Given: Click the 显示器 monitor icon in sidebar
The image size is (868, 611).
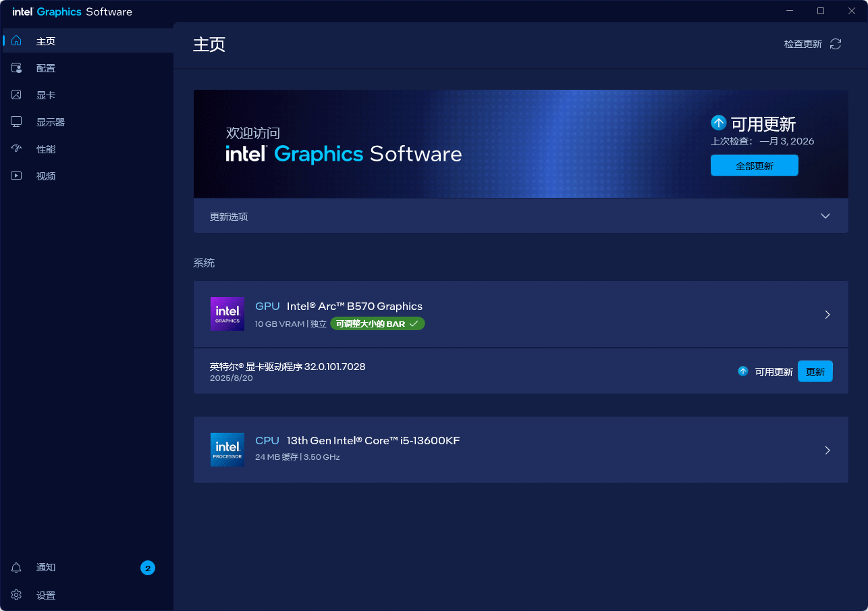Looking at the screenshot, I should 16,122.
